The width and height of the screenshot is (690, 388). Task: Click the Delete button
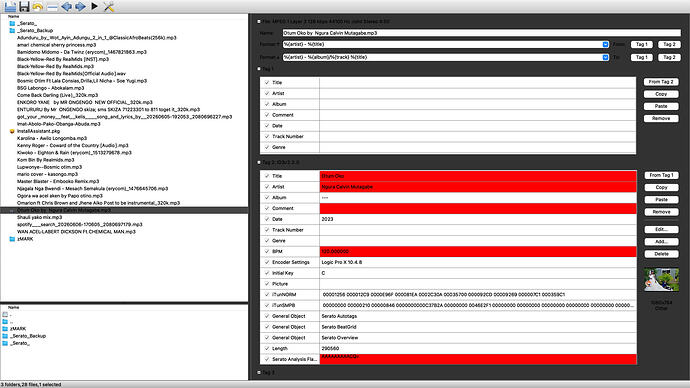tap(661, 254)
